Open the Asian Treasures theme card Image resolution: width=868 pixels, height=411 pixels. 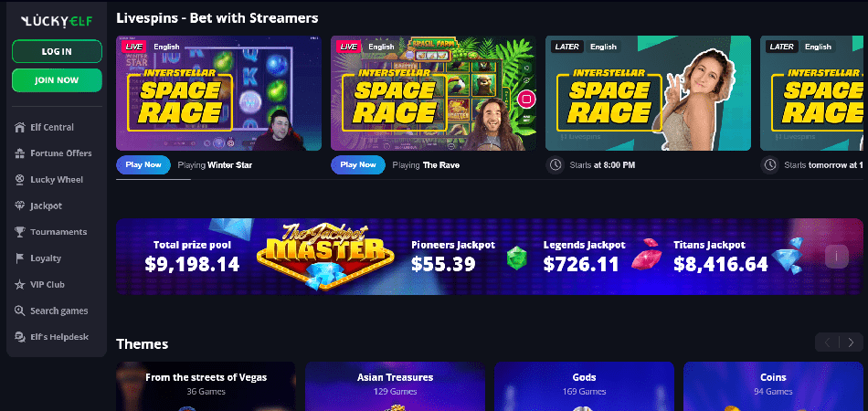[x=396, y=386]
